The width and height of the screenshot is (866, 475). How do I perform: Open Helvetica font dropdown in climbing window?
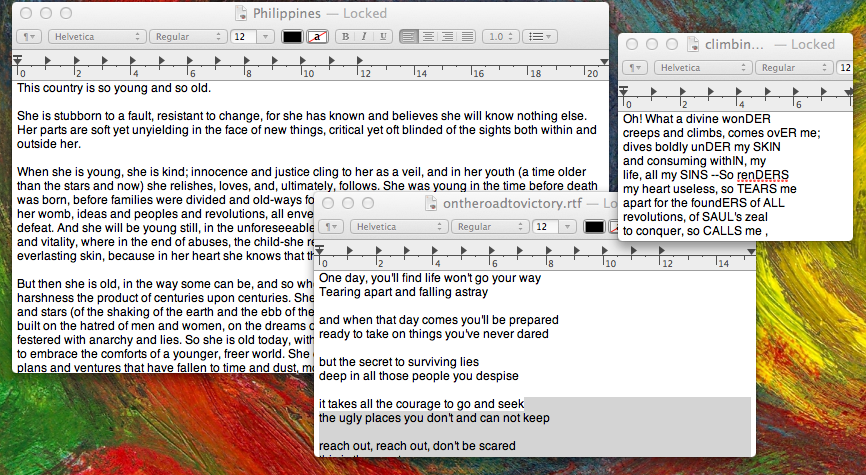[x=700, y=68]
